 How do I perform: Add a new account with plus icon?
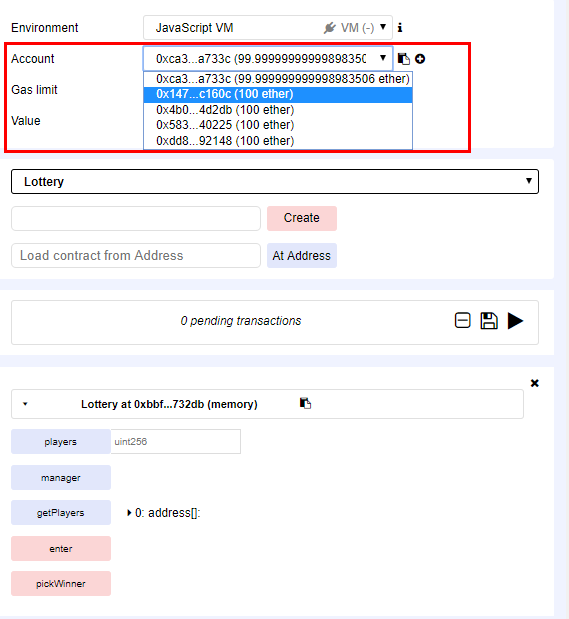point(420,59)
